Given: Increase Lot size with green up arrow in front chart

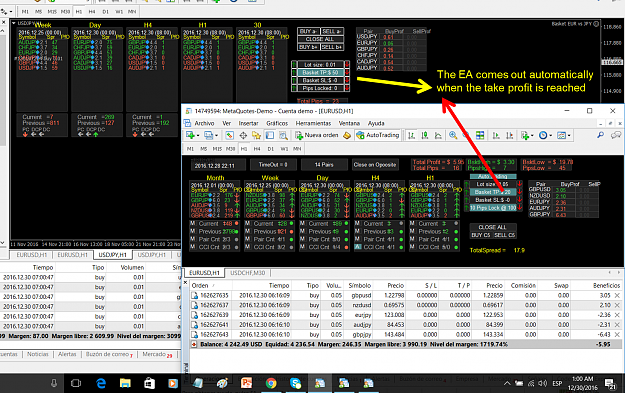Looking at the screenshot, I should [467, 184].
